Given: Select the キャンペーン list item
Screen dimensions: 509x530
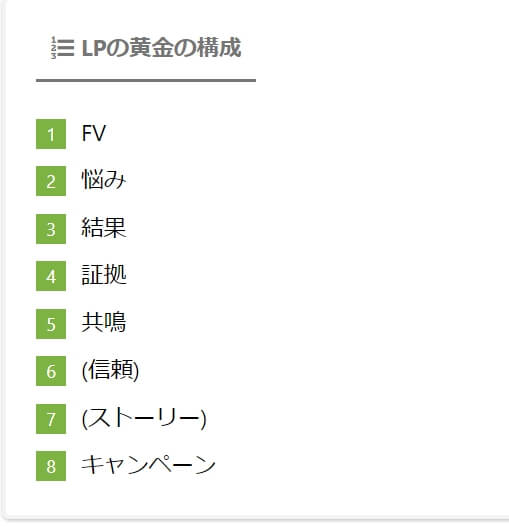Looking at the screenshot, I should (148, 465).
